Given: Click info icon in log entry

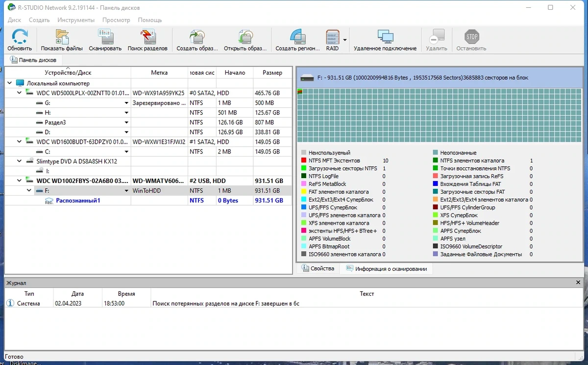Looking at the screenshot, I should point(10,303).
